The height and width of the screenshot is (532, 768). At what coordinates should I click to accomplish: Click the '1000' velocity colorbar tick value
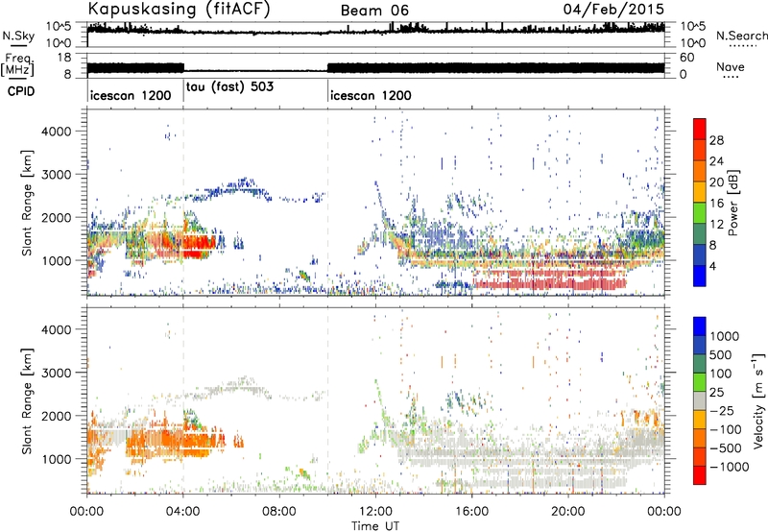pos(724,336)
